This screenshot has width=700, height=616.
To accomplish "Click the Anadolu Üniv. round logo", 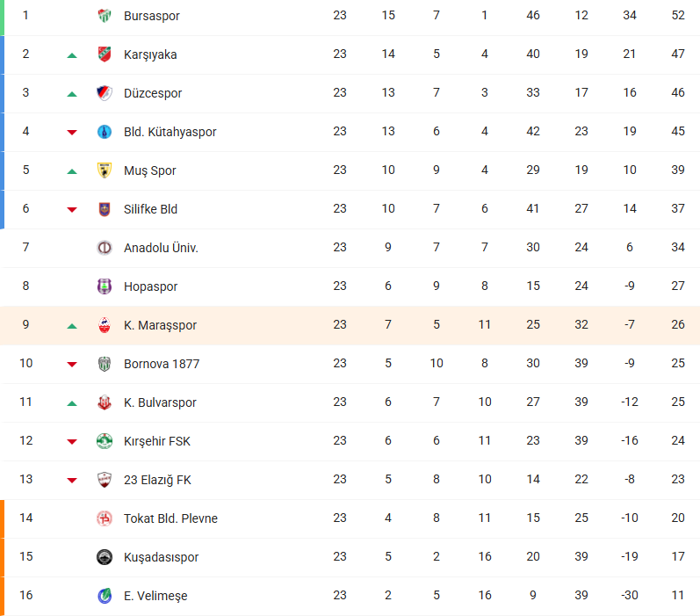I will (x=105, y=248).
